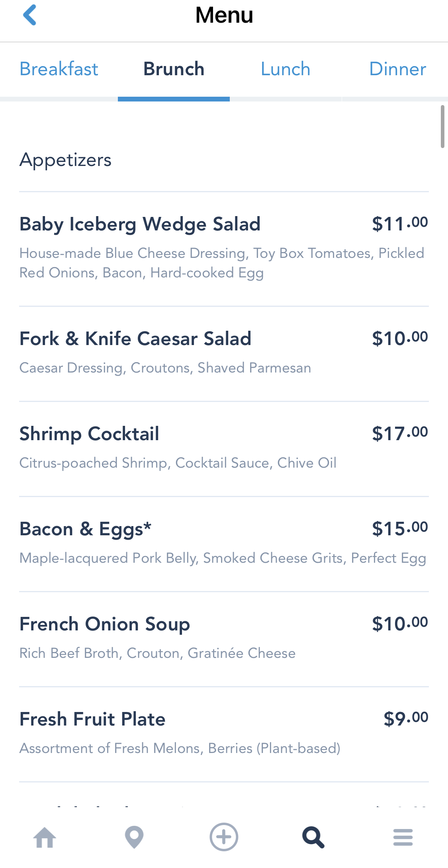Select Fork & Knife Caesar Salad
The height and width of the screenshot is (868, 448).
tap(135, 339)
